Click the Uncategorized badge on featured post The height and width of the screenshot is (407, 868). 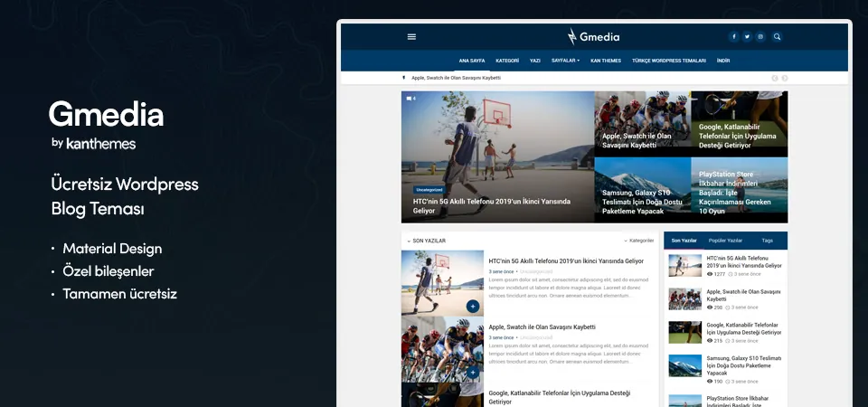[x=429, y=190]
